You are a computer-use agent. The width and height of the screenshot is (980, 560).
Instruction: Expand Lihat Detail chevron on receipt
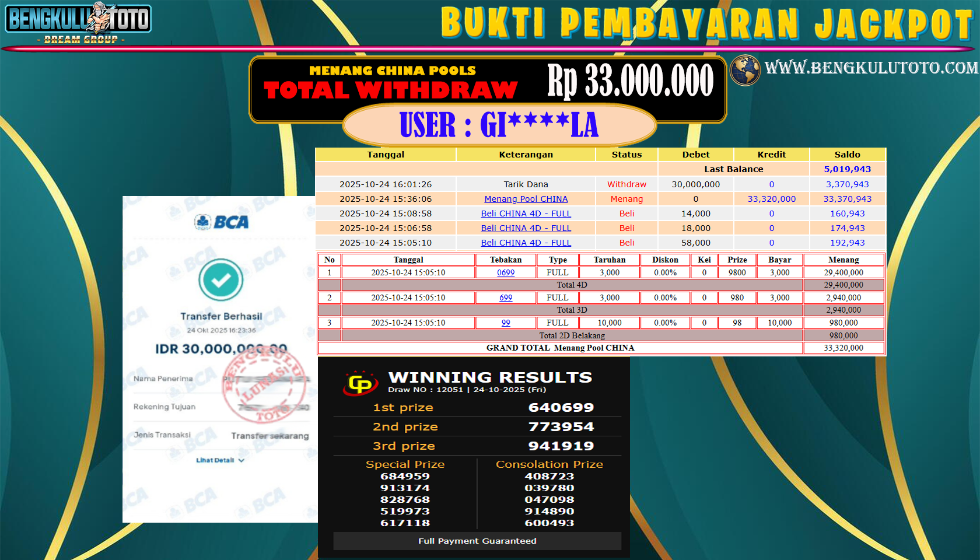tap(241, 460)
